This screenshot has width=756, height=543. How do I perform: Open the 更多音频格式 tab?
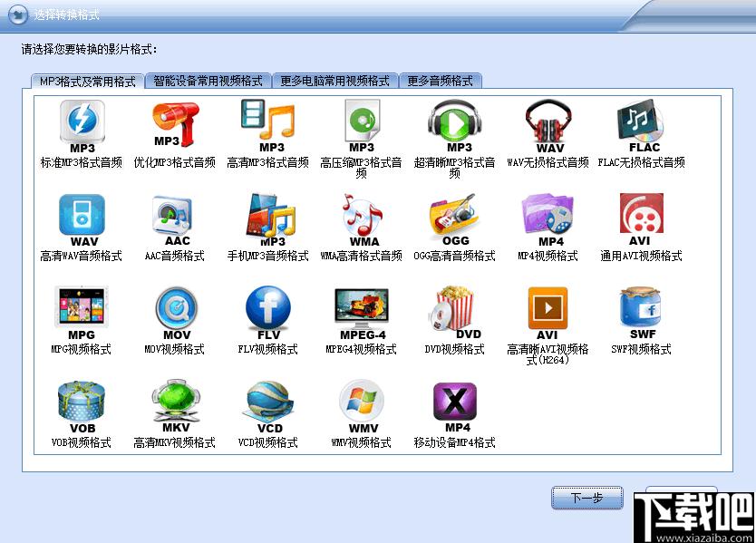pyautogui.click(x=441, y=81)
